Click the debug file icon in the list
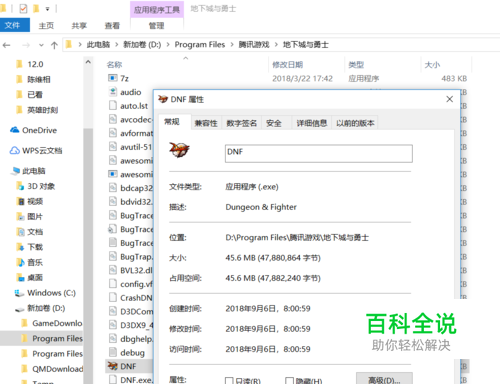The height and width of the screenshot is (384, 500). click(x=113, y=352)
